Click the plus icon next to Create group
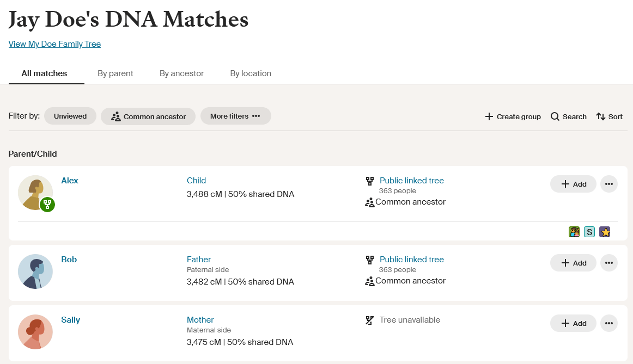The width and height of the screenshot is (633, 364). 489,116
